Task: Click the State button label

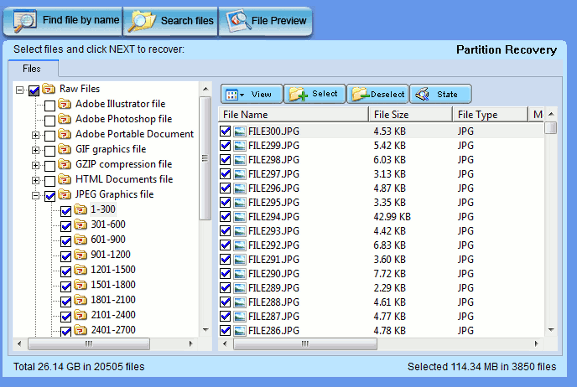Action: tap(447, 95)
